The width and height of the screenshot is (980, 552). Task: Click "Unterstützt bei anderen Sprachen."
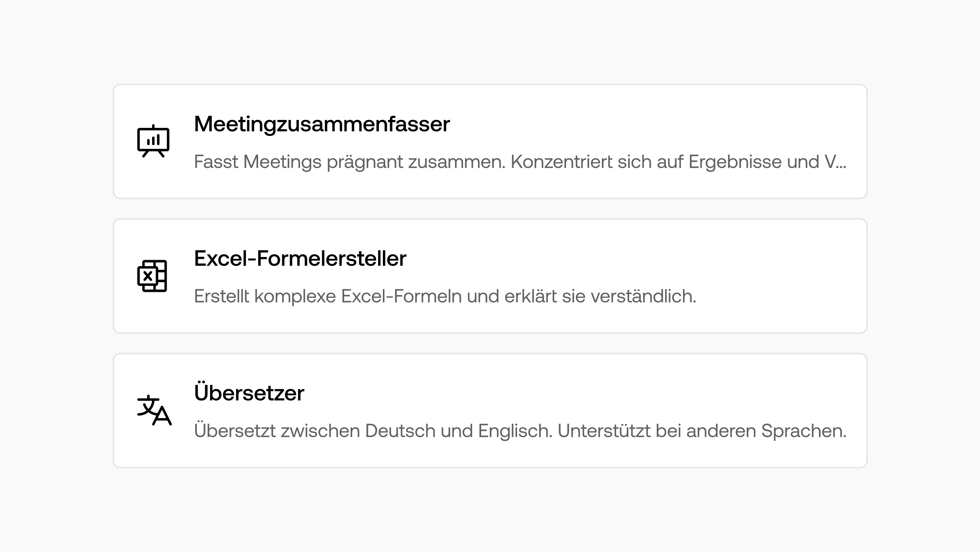click(701, 431)
